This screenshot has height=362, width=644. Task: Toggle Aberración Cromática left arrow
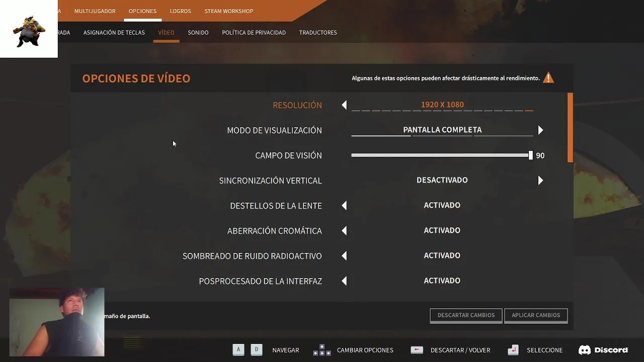click(x=344, y=231)
